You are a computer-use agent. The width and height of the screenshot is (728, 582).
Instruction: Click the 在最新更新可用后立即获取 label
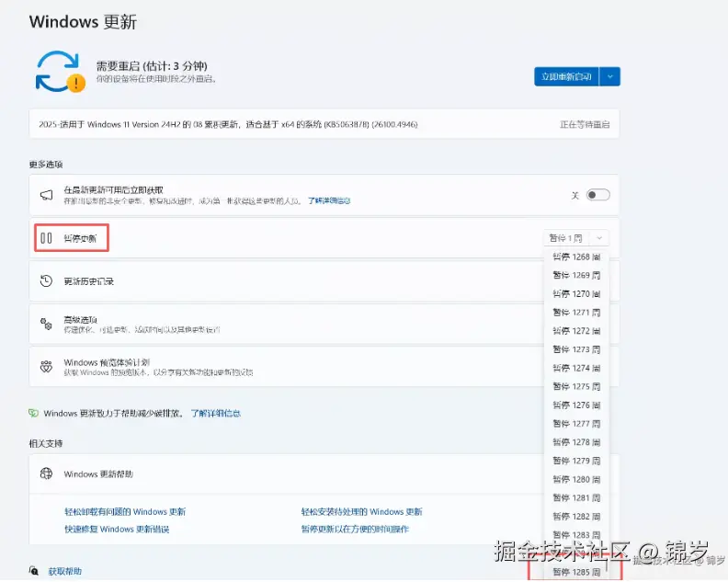tap(114, 189)
